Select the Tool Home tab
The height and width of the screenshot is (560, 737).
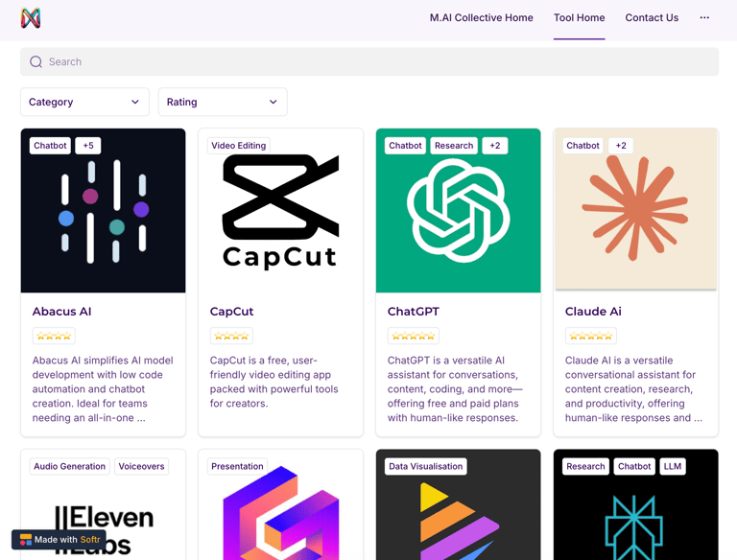[579, 18]
